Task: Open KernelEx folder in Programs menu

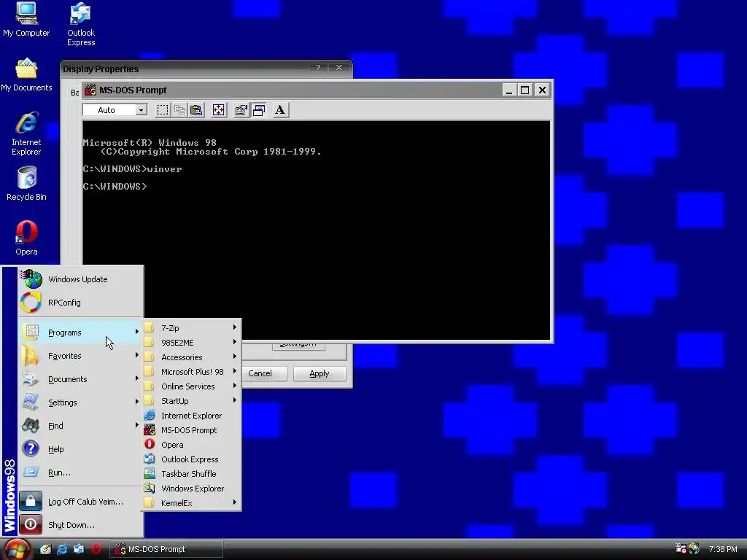Action: tap(191, 503)
